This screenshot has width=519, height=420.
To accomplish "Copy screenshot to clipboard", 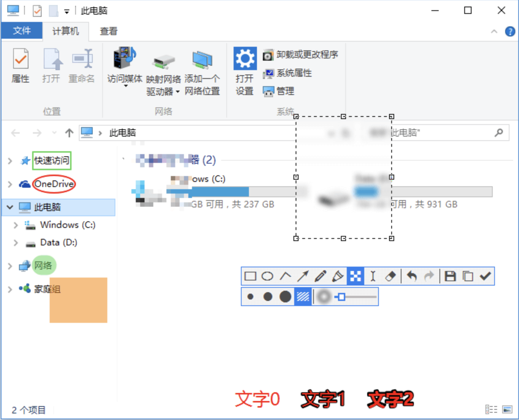I will coord(468,276).
